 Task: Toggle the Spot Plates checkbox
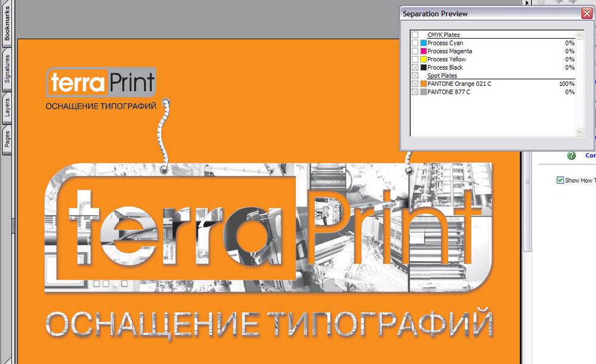[415, 76]
